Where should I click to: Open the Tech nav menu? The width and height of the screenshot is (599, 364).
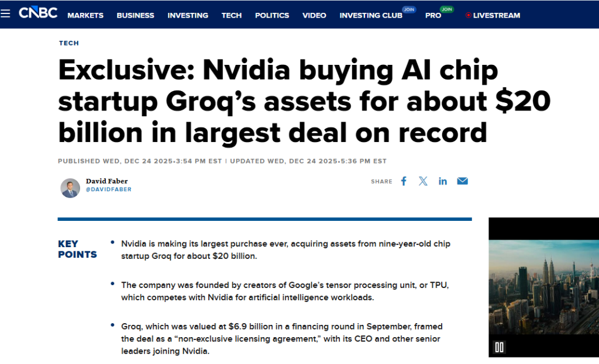click(x=232, y=15)
